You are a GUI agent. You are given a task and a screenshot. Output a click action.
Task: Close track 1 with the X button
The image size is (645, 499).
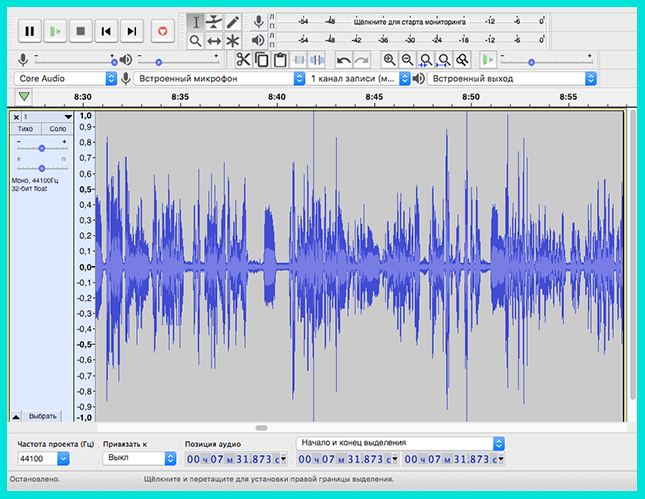tap(16, 117)
